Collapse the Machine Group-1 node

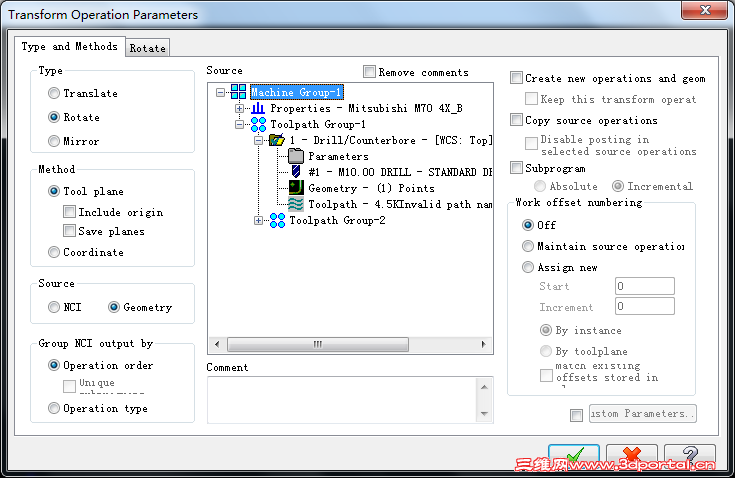point(220,92)
